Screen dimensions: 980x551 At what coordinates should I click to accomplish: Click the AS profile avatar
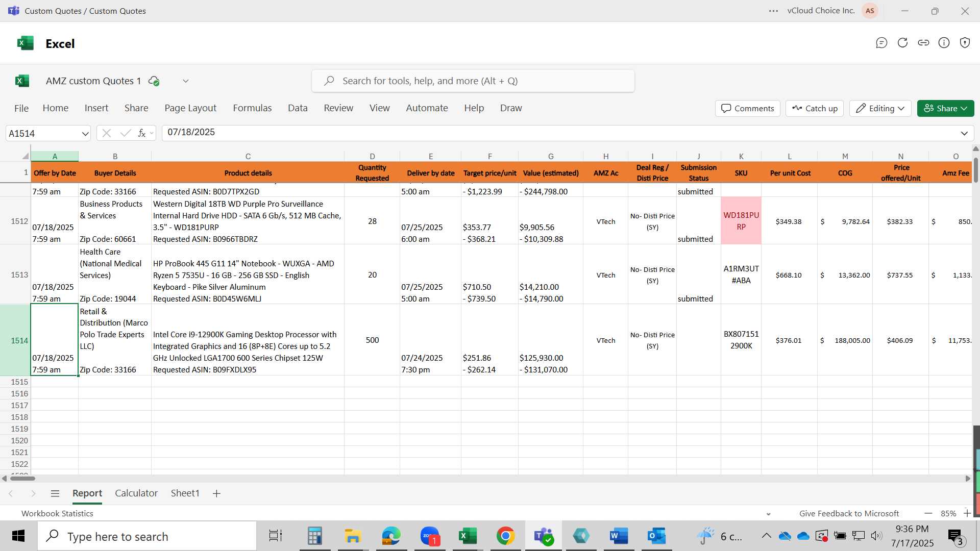pyautogui.click(x=870, y=11)
